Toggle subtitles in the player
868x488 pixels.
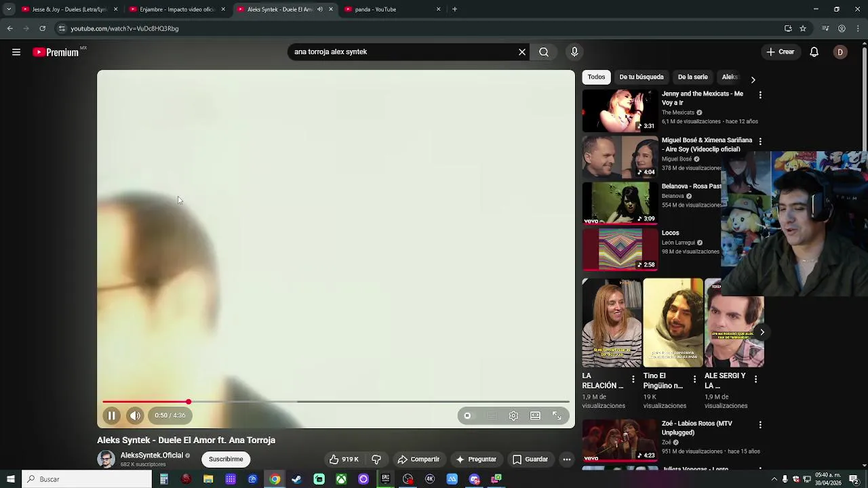pos(492,415)
